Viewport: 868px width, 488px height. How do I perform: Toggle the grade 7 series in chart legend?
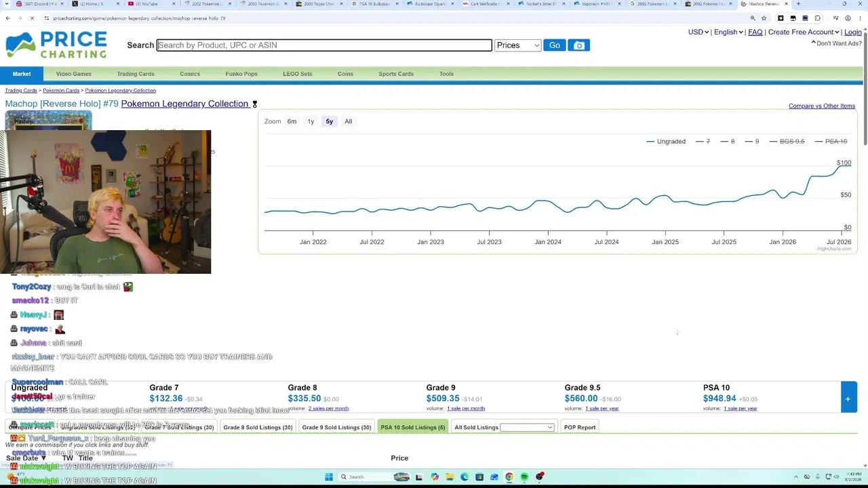[x=703, y=142]
